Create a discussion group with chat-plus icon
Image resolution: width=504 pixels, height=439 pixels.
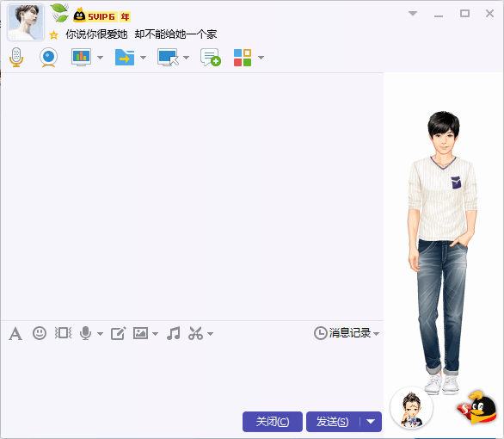(211, 58)
